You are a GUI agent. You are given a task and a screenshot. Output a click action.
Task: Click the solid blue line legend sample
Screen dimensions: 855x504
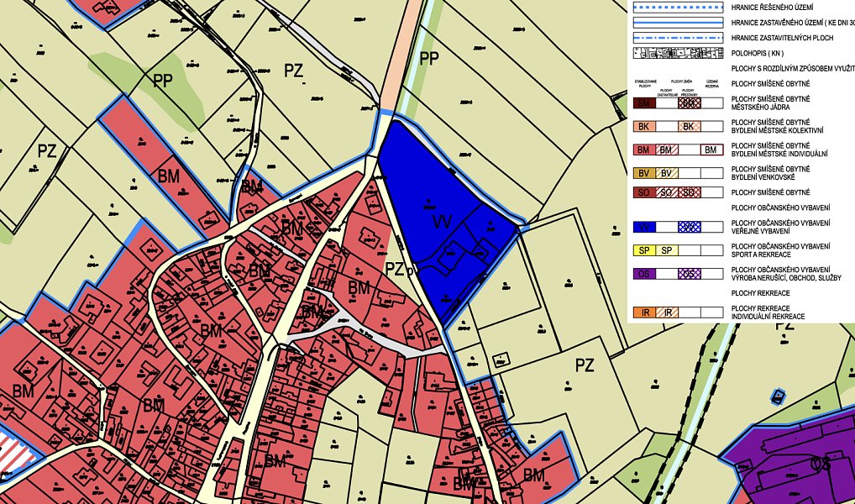pos(679,23)
